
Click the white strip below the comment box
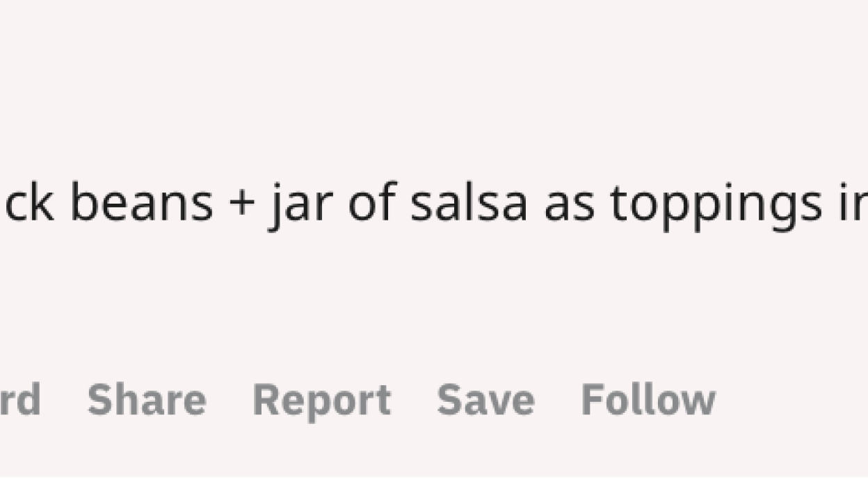[434, 482]
